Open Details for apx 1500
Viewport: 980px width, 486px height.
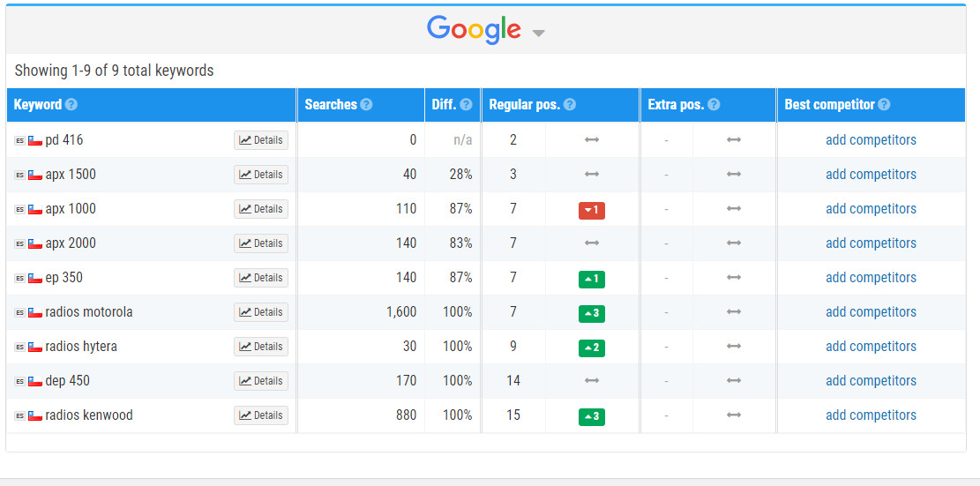point(261,175)
